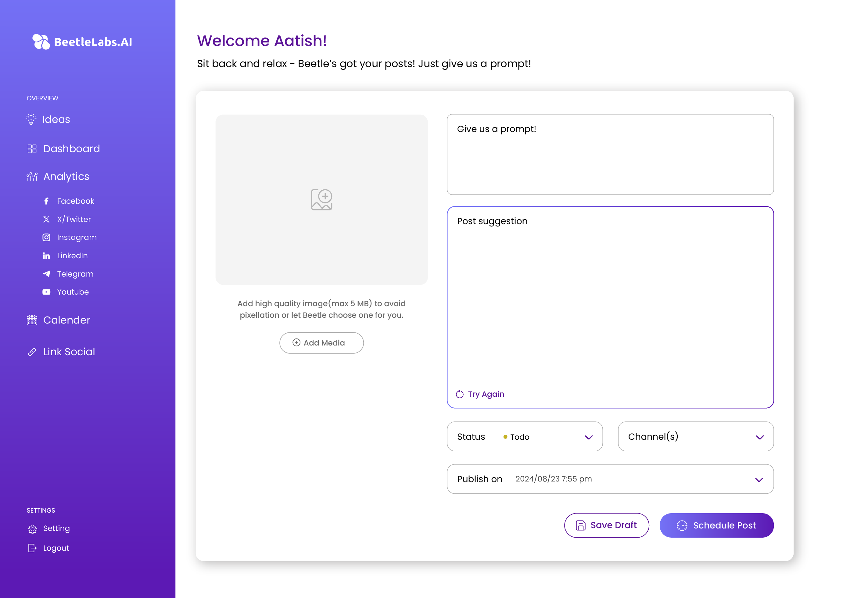Click the BeetleLabs.AI logo icon
The width and height of the screenshot is (868, 598).
[41, 41]
